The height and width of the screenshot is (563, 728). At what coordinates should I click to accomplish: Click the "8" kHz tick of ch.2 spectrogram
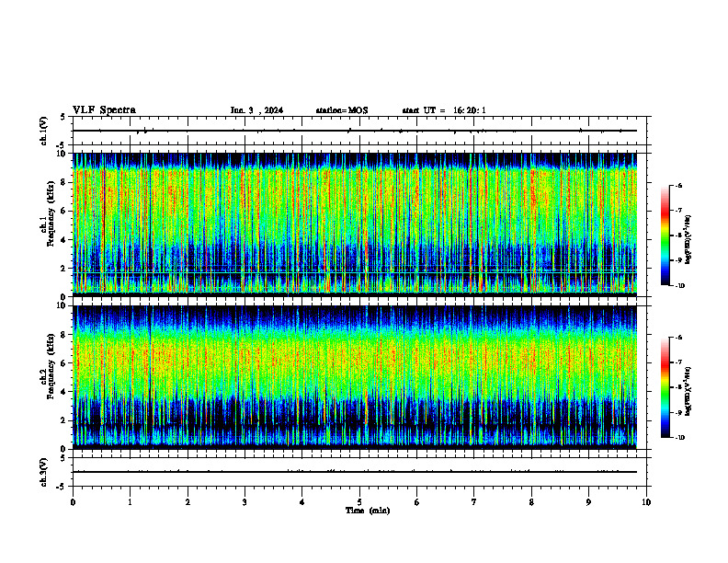[x=63, y=335]
